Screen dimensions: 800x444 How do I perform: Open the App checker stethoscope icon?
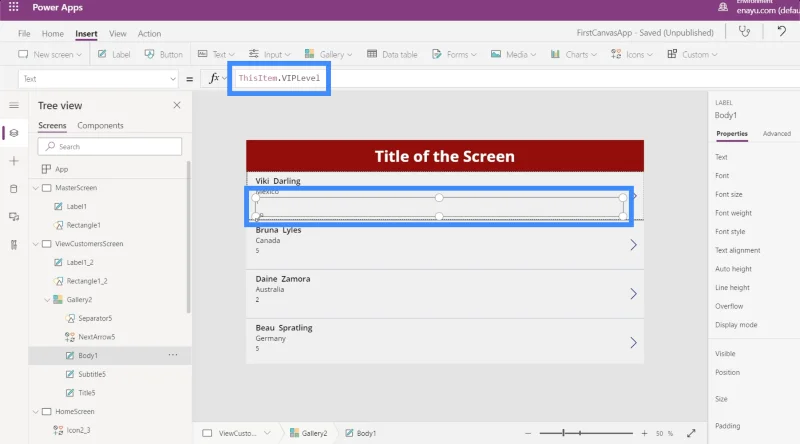click(x=744, y=32)
